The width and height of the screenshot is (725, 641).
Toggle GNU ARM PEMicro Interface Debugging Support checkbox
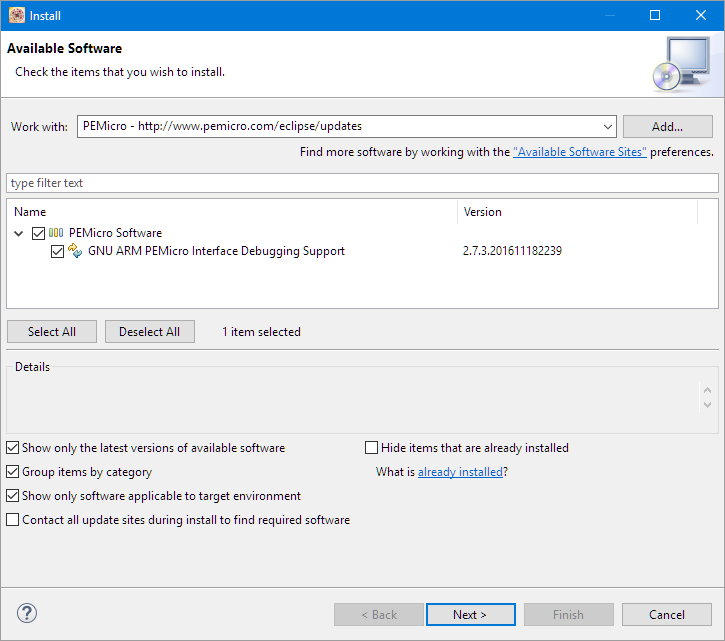pyautogui.click(x=57, y=251)
